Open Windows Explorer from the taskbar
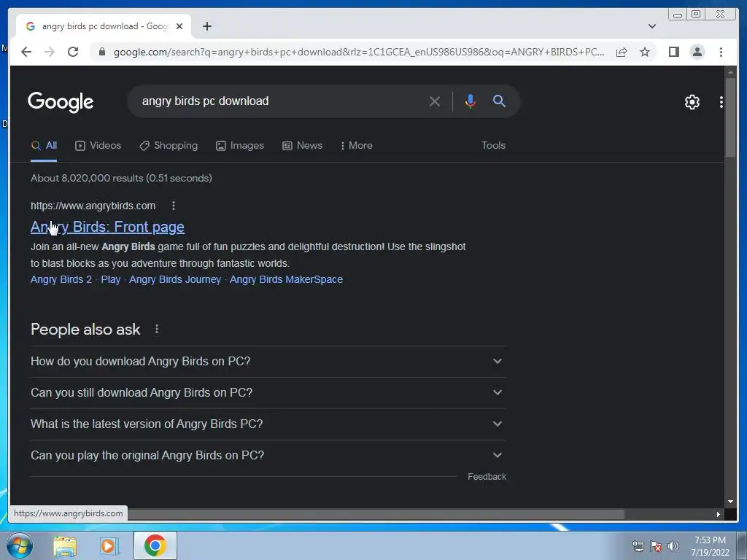747x560 pixels. click(65, 546)
